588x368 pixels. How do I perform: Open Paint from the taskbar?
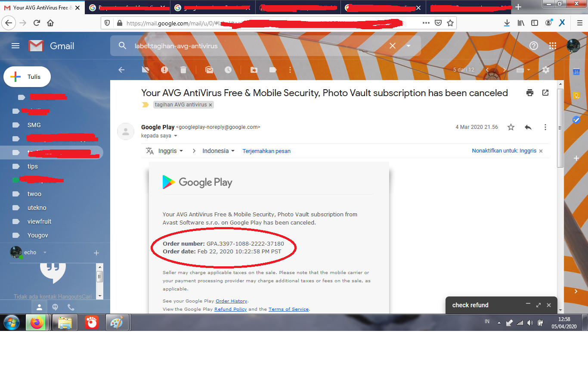tap(117, 322)
